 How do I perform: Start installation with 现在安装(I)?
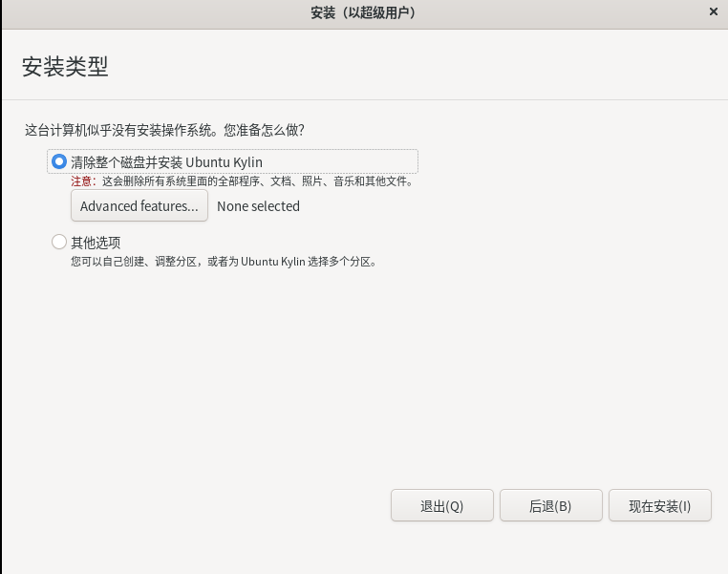tap(660, 505)
